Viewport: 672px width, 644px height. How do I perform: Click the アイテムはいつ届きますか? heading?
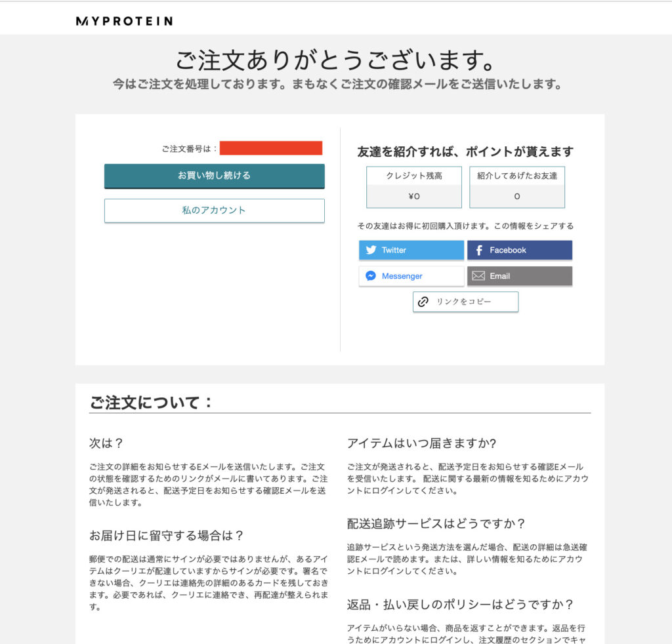coord(421,443)
